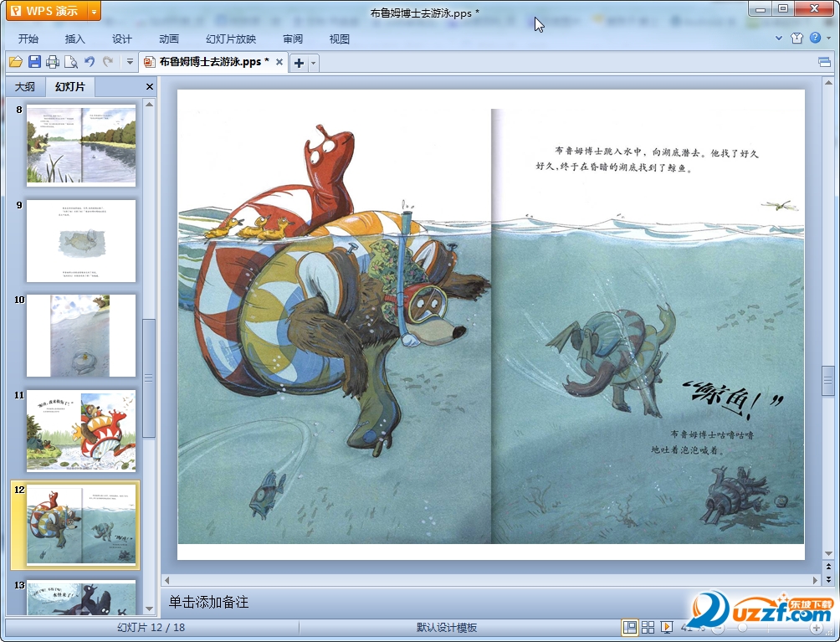The height and width of the screenshot is (642, 840).
Task: Close the 布鲁姆博士去游泳.pps document tab
Action: [279, 62]
